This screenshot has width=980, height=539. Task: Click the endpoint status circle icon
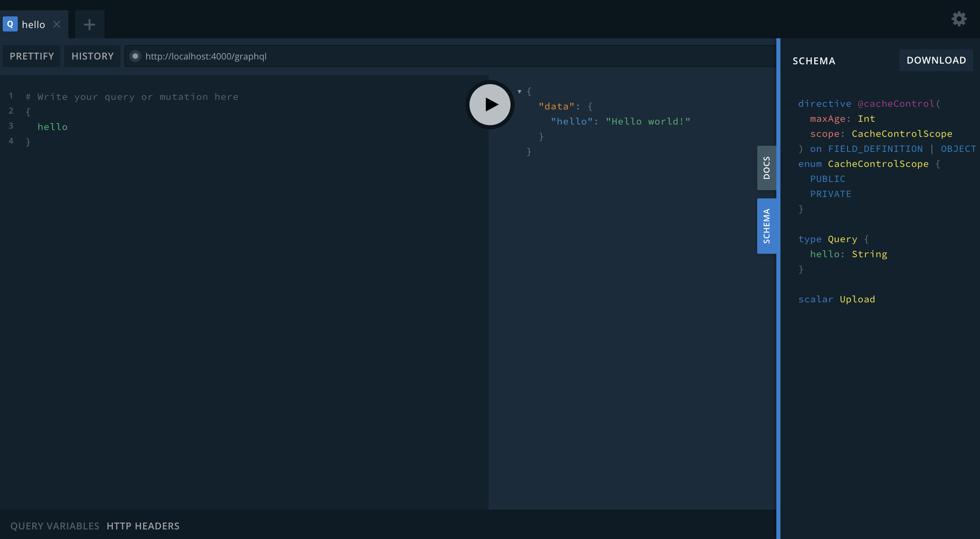click(x=135, y=56)
